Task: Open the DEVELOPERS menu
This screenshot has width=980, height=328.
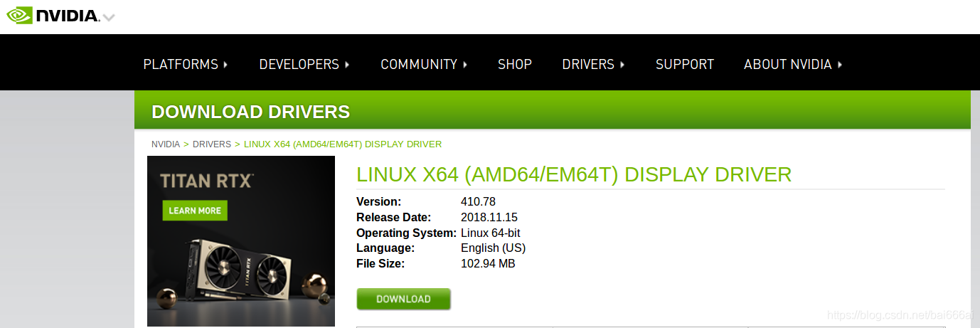Action: [x=299, y=64]
